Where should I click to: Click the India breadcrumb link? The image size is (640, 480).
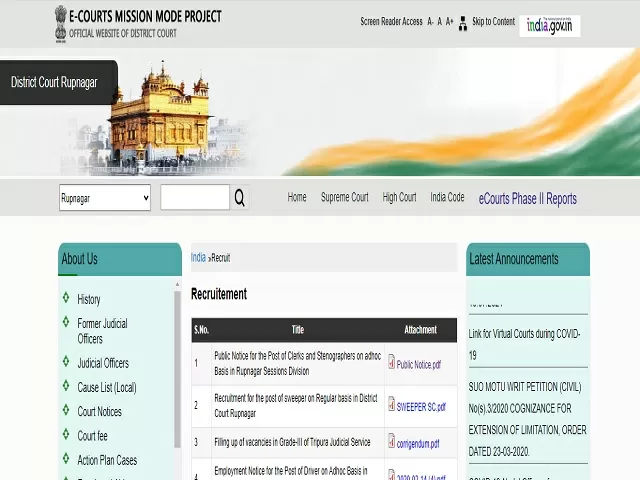point(198,258)
